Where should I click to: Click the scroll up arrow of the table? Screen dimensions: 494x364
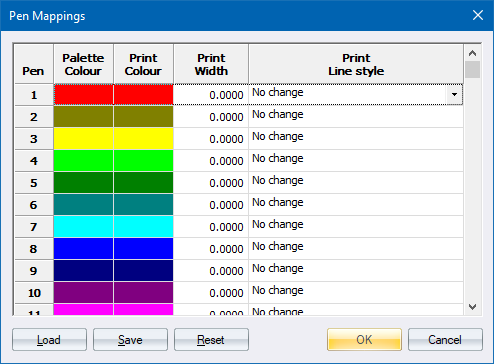coord(472,53)
